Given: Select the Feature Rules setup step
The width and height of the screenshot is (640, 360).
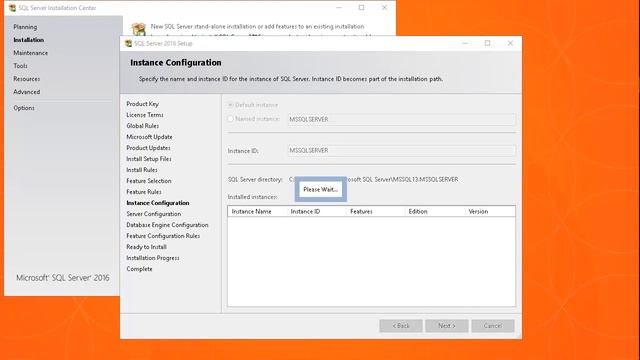Looking at the screenshot, I should 144,192.
